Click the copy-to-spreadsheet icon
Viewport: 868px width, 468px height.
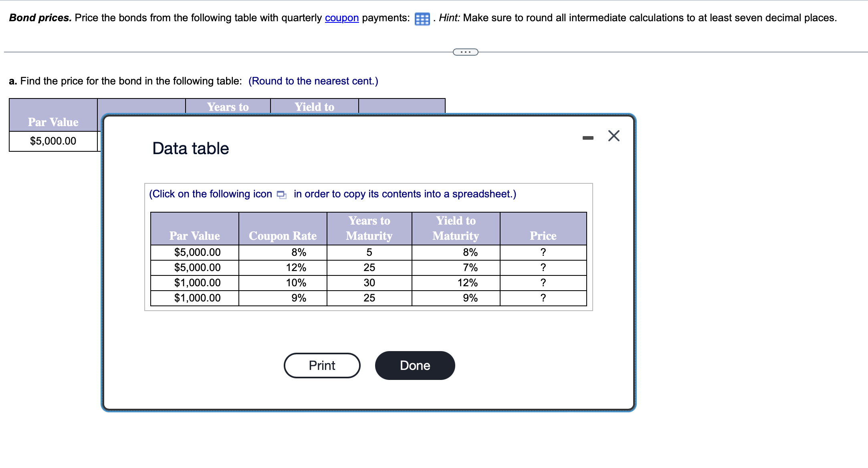click(x=281, y=195)
